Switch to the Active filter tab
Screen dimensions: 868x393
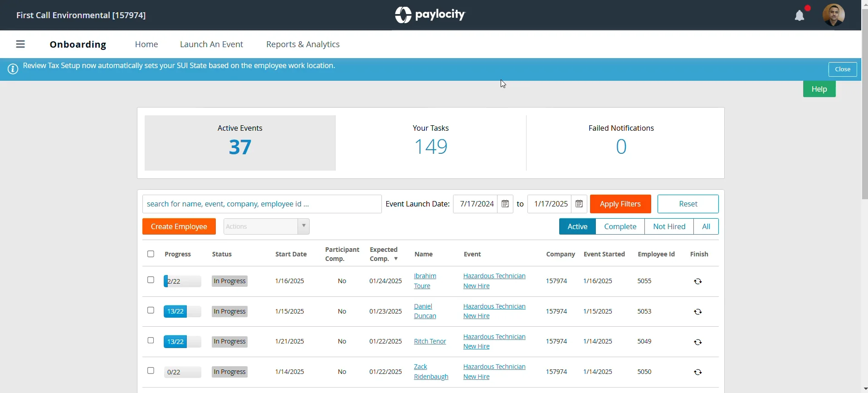click(x=577, y=226)
